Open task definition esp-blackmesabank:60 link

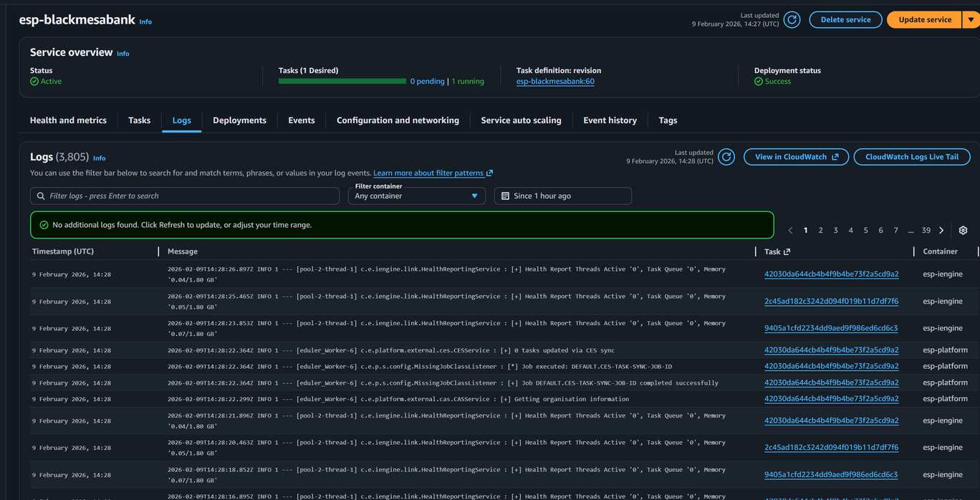pos(555,82)
